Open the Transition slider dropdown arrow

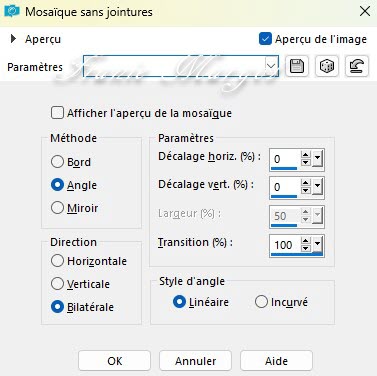tap(317, 244)
